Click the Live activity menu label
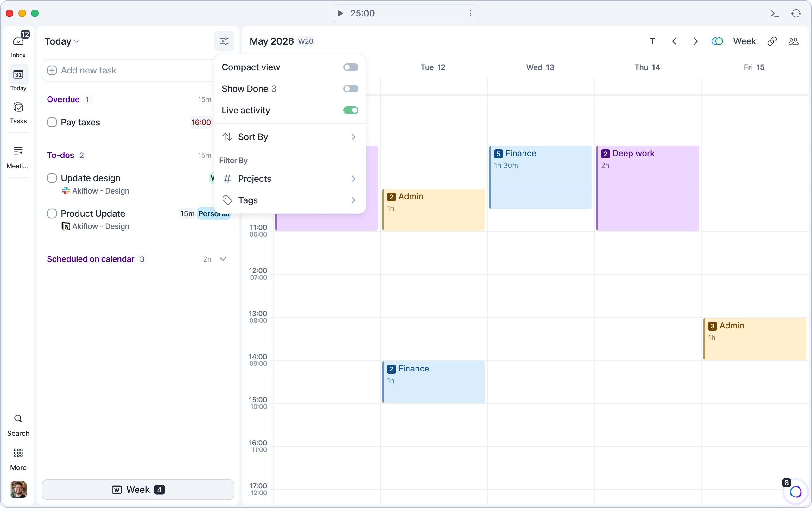The height and width of the screenshot is (508, 812). tap(245, 110)
